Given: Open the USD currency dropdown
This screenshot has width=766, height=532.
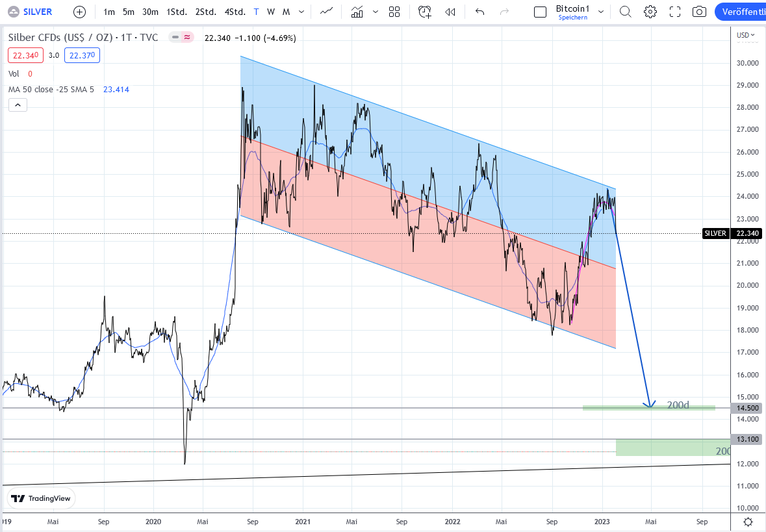Looking at the screenshot, I should point(744,35).
